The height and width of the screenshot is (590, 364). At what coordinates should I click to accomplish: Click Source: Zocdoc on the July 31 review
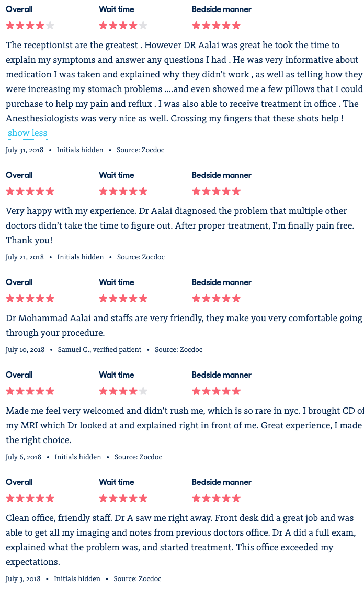coord(140,150)
